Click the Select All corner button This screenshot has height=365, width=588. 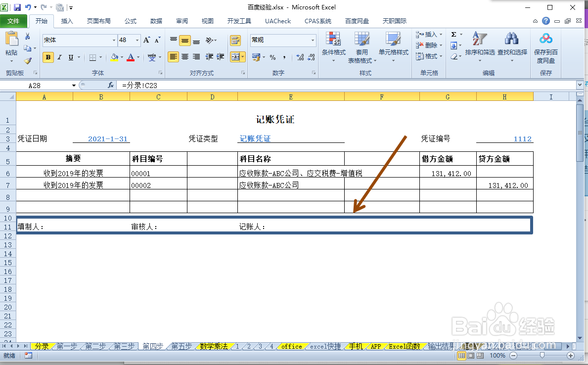tap(8, 97)
